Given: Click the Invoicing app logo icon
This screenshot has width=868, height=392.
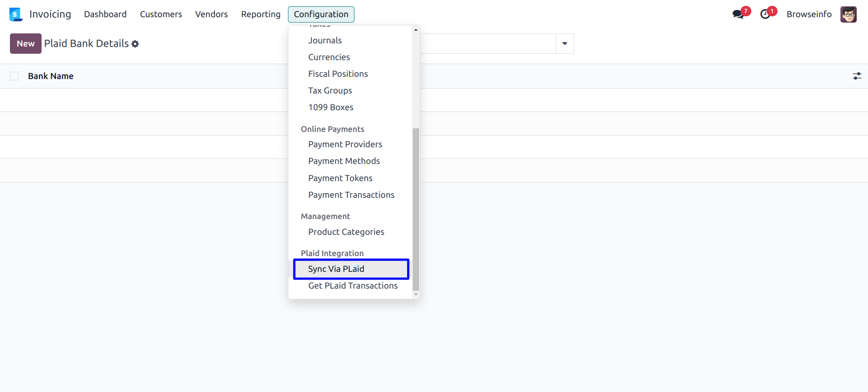Looking at the screenshot, I should pos(15,14).
